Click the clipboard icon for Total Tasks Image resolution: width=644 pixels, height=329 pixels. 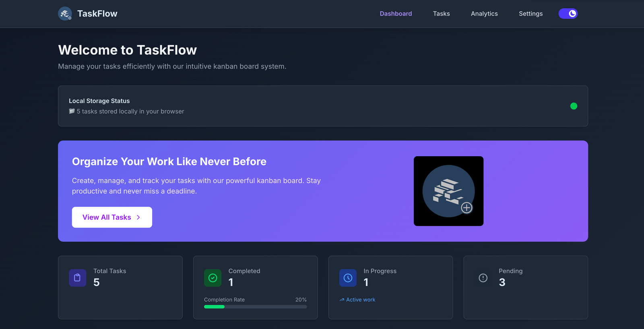click(x=77, y=278)
